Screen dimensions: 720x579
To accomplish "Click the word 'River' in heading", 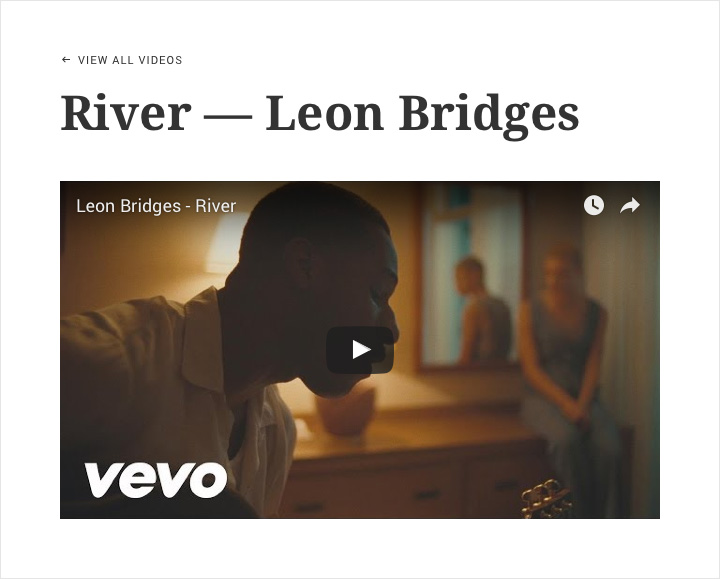I will pyautogui.click(x=126, y=112).
